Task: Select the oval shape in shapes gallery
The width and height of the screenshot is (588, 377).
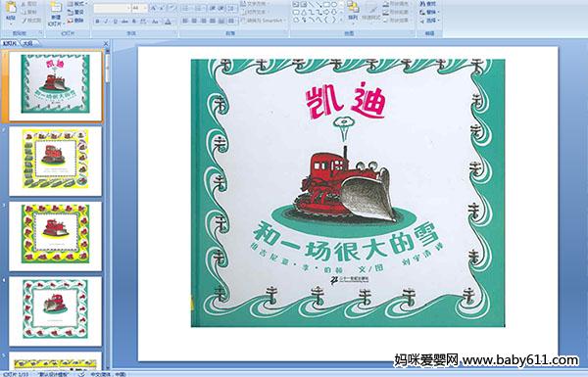Action: click(x=334, y=5)
